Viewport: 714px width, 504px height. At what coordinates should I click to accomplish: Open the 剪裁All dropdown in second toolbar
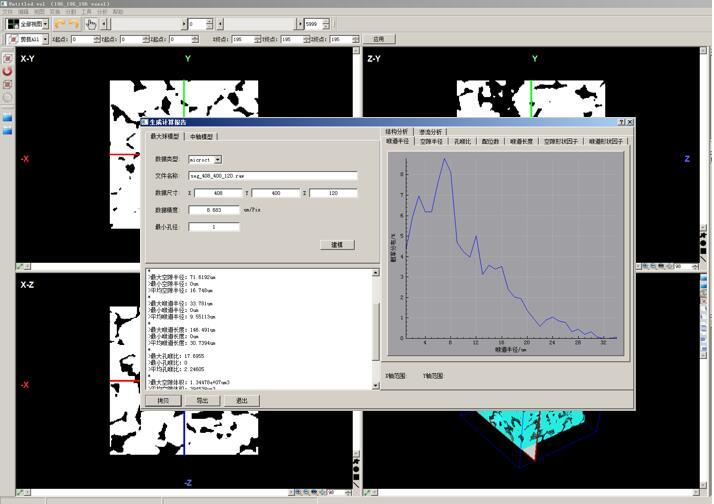(x=44, y=39)
